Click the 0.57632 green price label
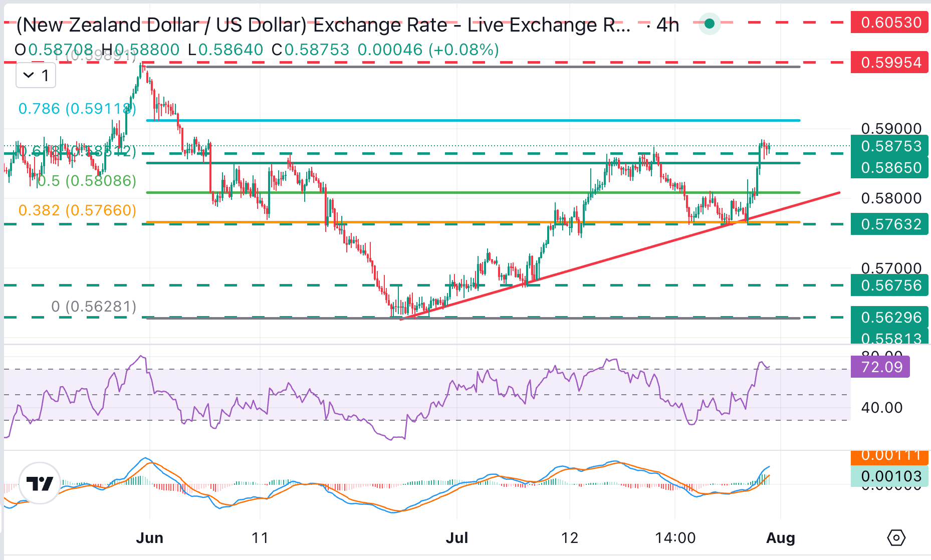Screen dimensions: 931x560 pos(889,224)
